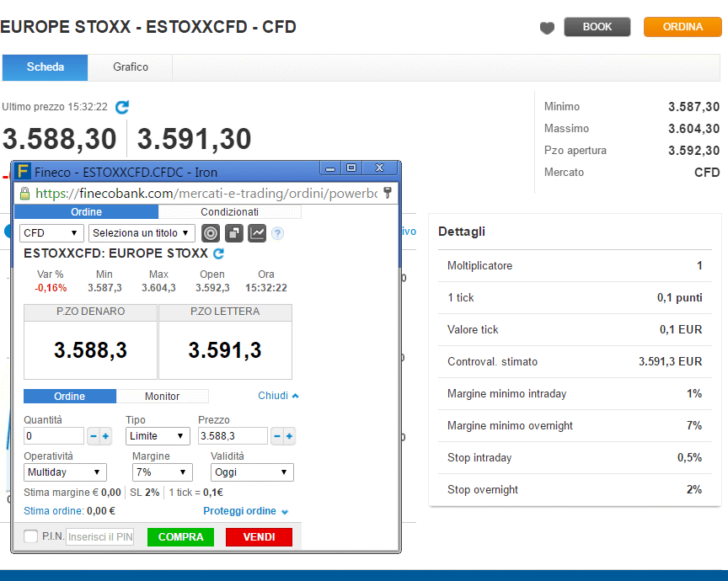This screenshot has width=728, height=581.
Task: Increase Prezzo with the plus button
Action: [289, 436]
